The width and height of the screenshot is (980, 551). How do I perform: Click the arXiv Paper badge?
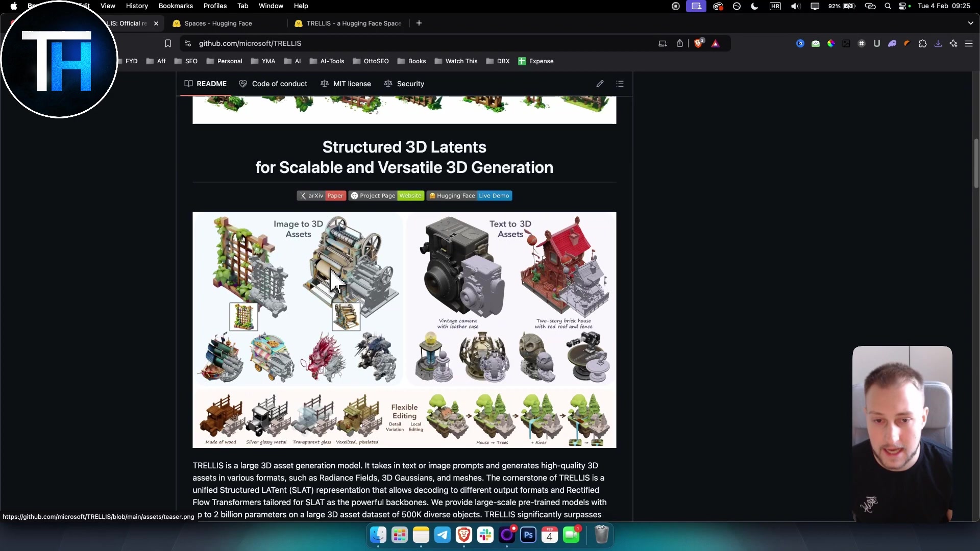pos(322,196)
